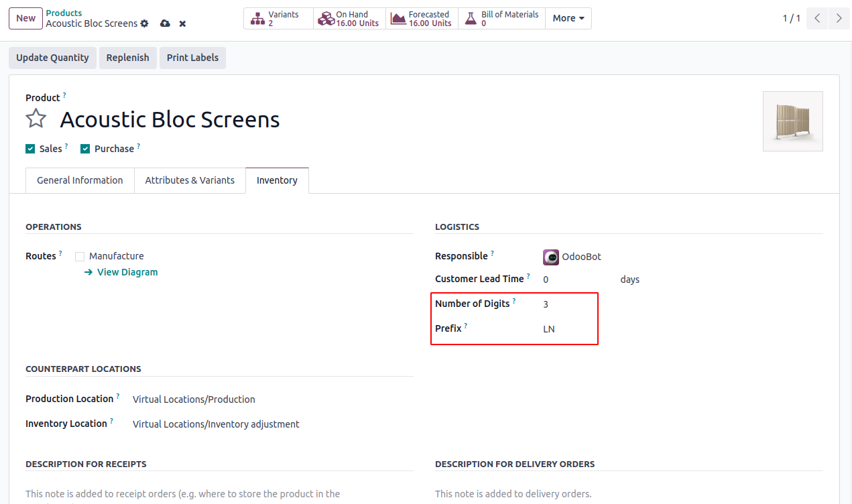Switch to Attributes & Variants tab
Image resolution: width=852 pixels, height=504 pixels.
[x=190, y=180]
